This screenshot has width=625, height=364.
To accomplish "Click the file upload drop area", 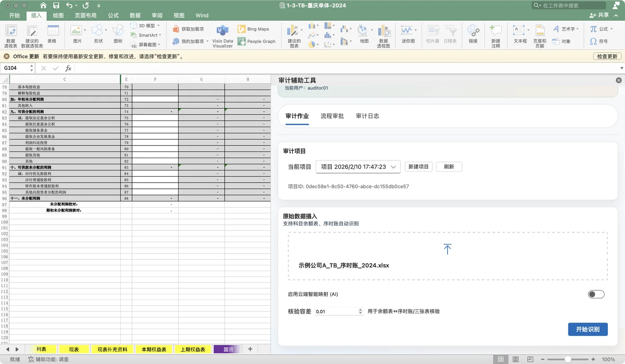I will pos(448,256).
